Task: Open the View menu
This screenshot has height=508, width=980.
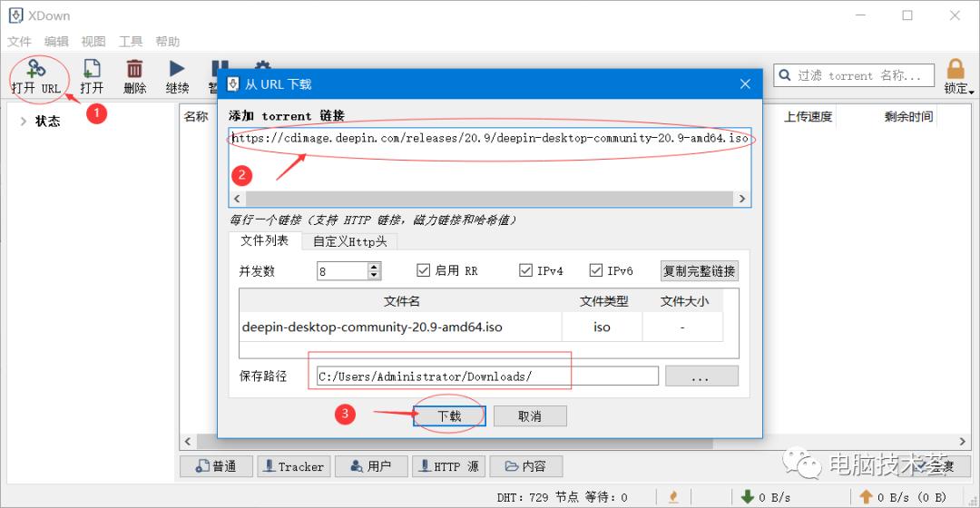Action: pos(93,41)
